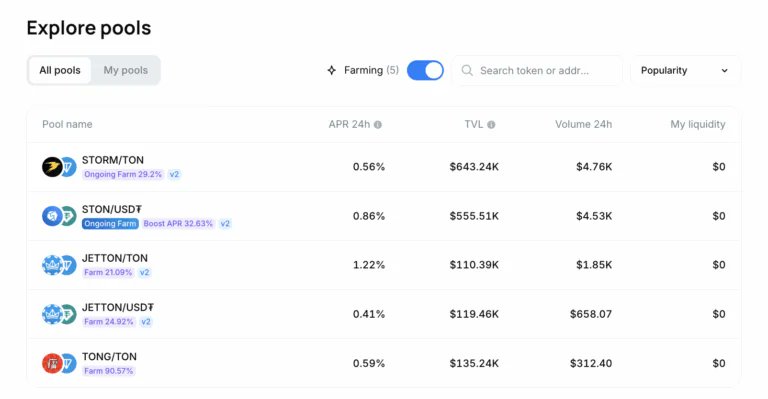
Task: Click the blue Ongoing Farm badge on STON/USD₮
Action: click(x=110, y=224)
